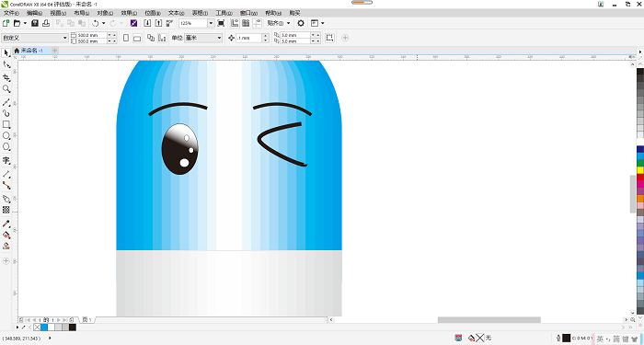The width and height of the screenshot is (644, 345).
Task: Expand property bar quick customize plus button
Action: coord(345,38)
